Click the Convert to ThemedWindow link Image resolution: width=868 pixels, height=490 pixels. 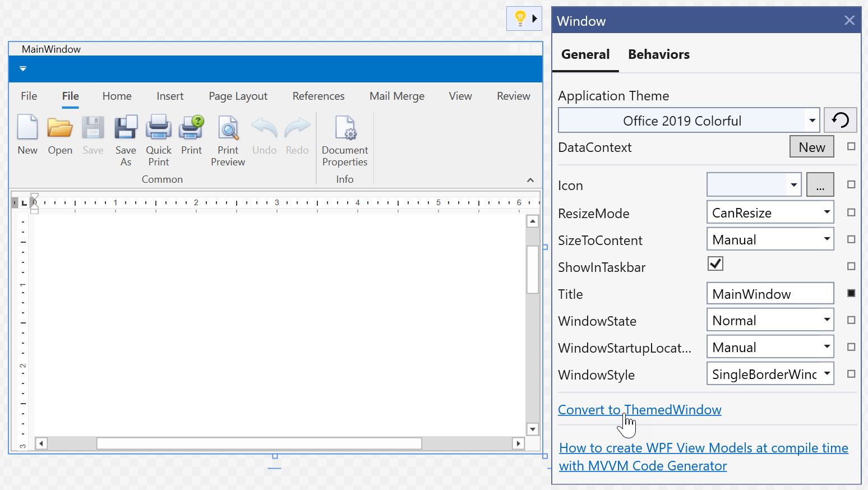(x=639, y=410)
